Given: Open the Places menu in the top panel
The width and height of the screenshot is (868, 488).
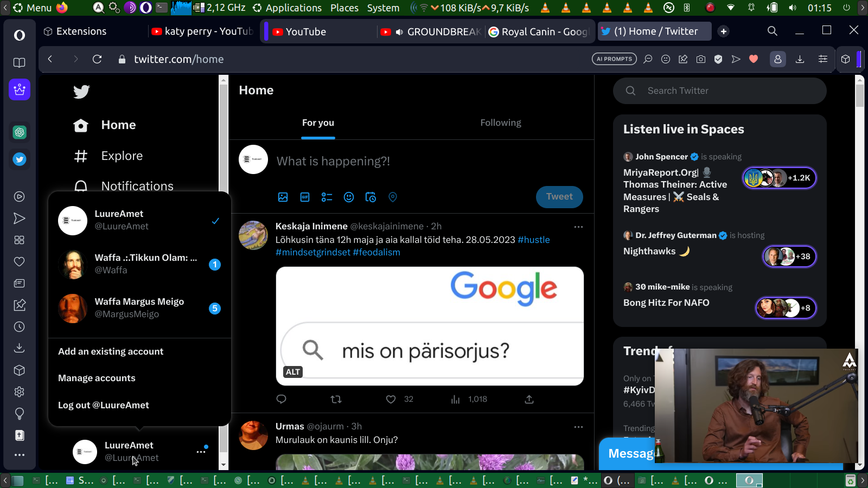Looking at the screenshot, I should tap(344, 8).
